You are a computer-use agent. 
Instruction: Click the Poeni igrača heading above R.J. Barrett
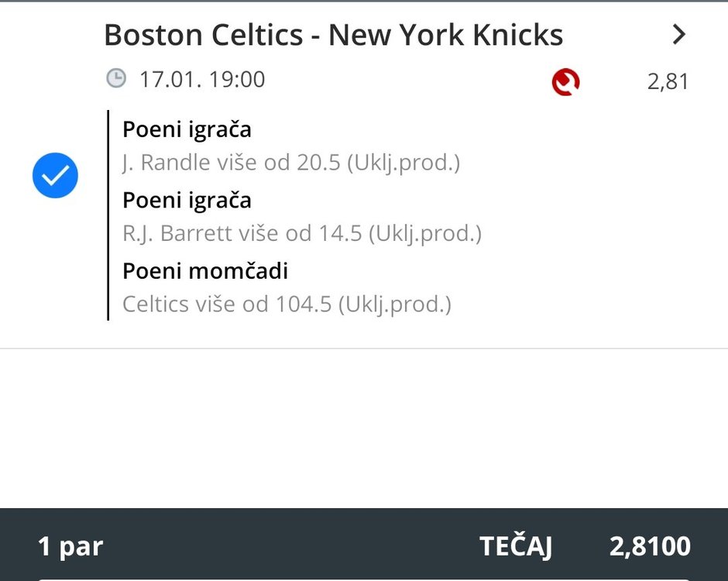click(x=187, y=201)
